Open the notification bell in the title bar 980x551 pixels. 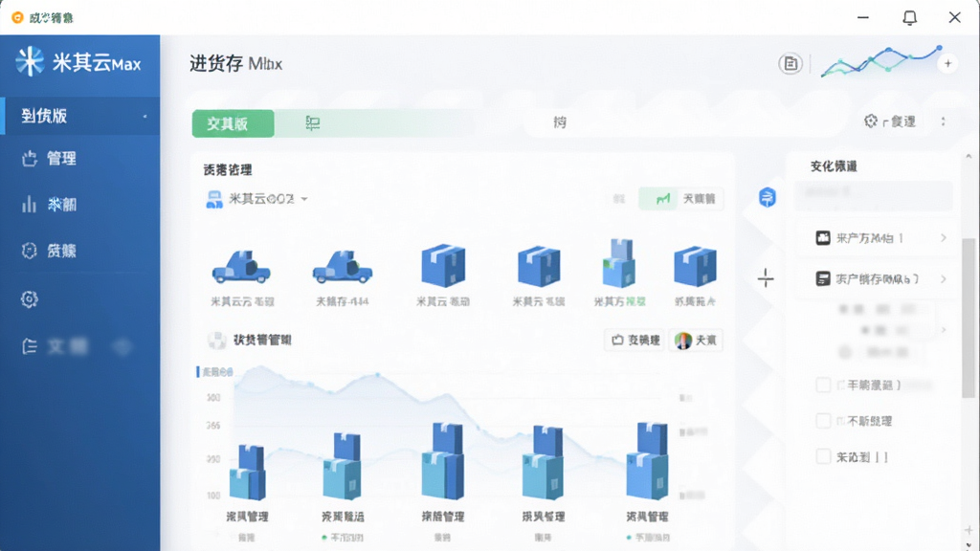[909, 17]
